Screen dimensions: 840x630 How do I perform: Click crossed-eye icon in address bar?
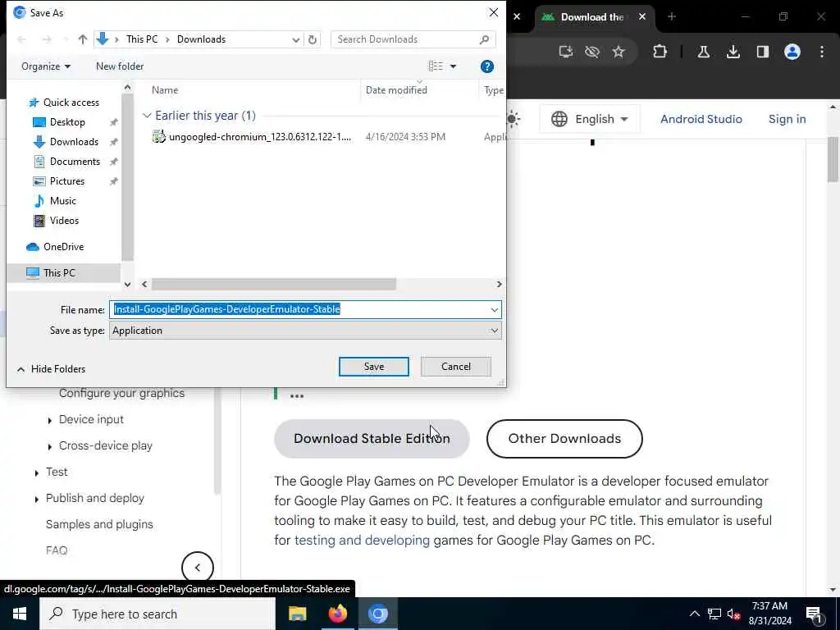(x=592, y=52)
